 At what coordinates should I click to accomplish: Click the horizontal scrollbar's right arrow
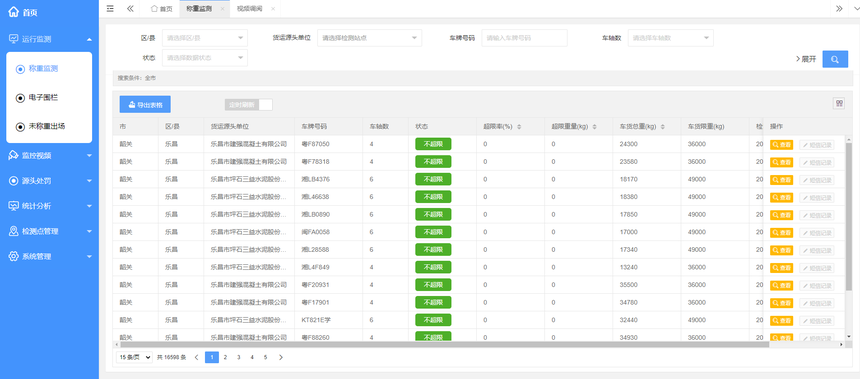[841, 344]
